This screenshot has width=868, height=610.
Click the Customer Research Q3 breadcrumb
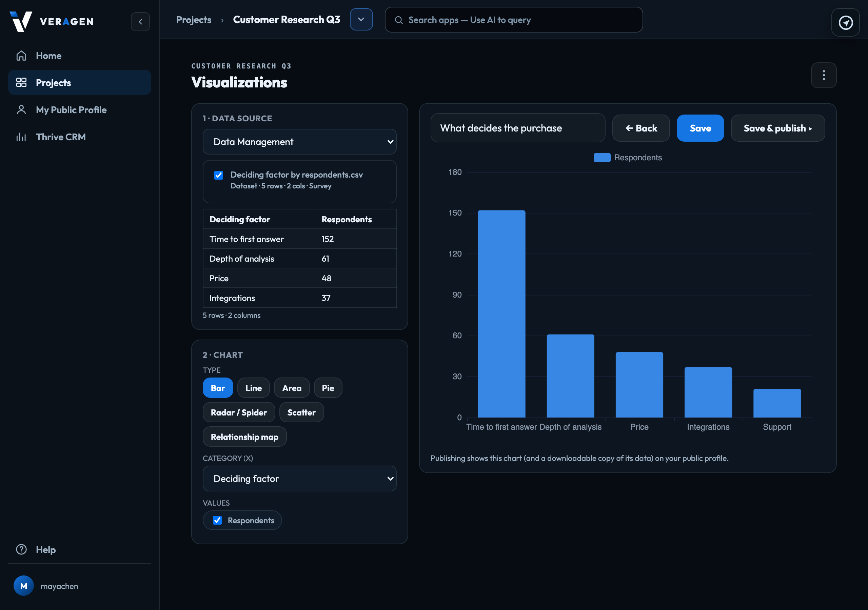coord(286,20)
